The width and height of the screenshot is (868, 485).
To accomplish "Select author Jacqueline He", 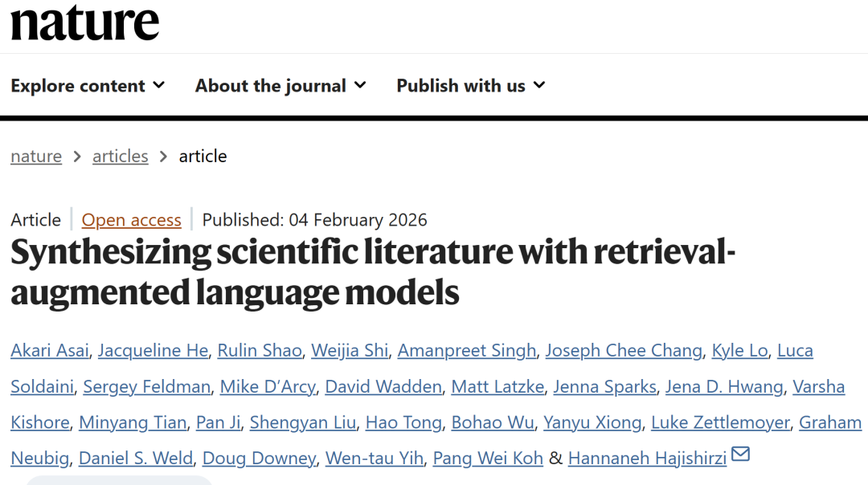I will 154,351.
